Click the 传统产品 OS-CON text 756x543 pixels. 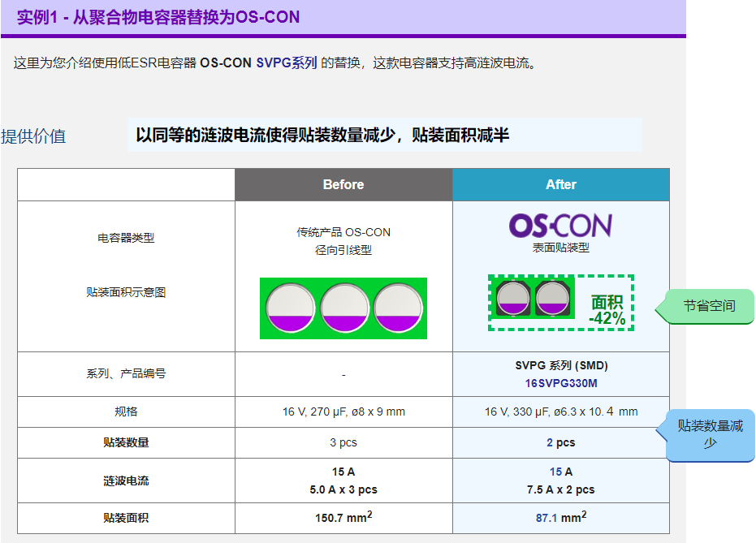(x=343, y=232)
